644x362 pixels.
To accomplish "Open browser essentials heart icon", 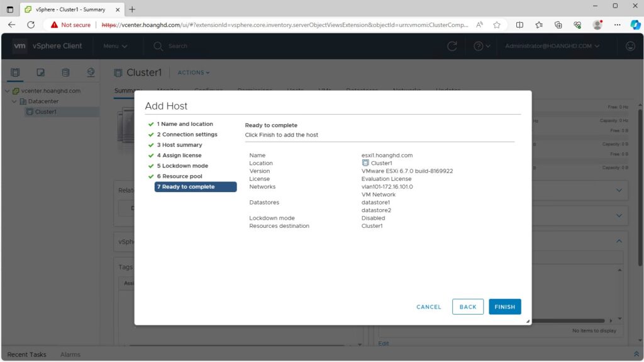I will click(x=577, y=25).
